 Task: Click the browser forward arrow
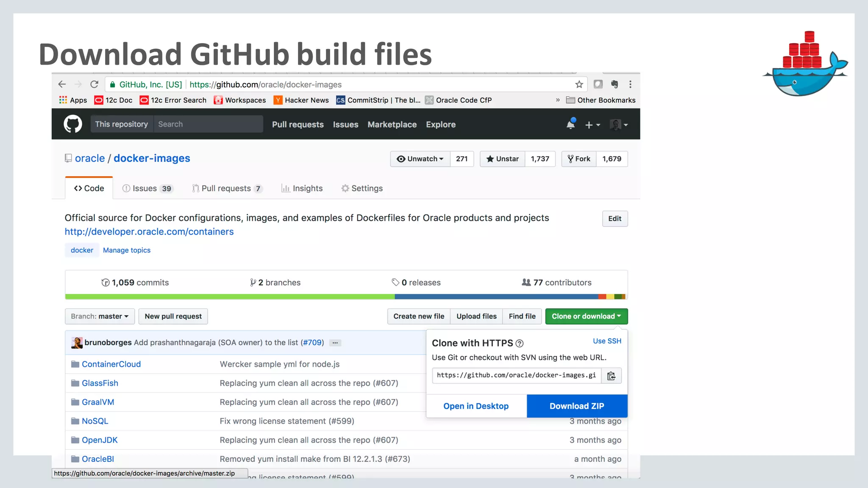78,84
